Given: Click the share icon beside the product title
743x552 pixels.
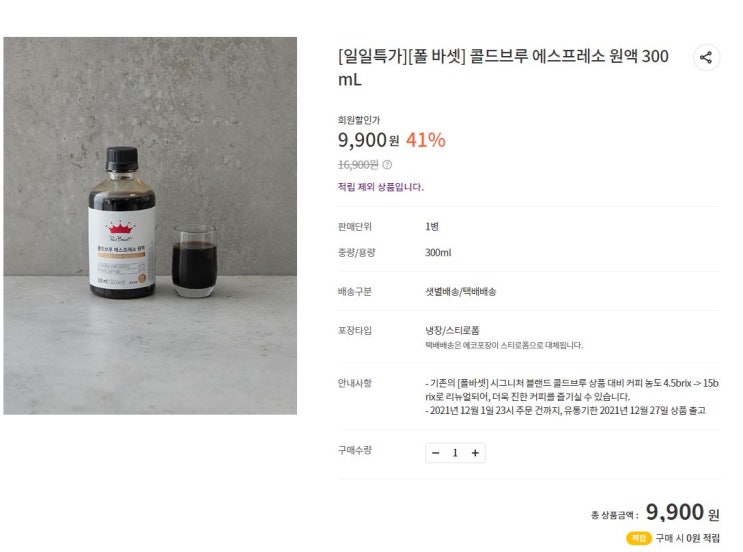Looking at the screenshot, I should pyautogui.click(x=706, y=57).
